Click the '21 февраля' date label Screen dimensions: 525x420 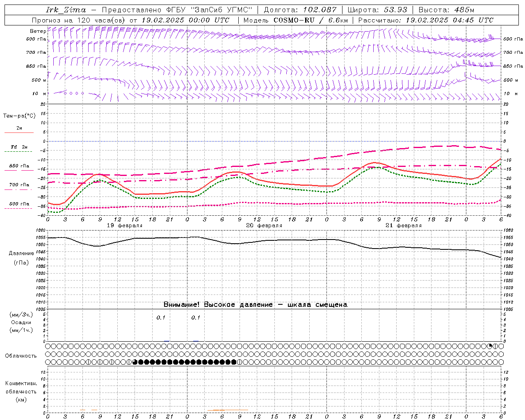404,226
